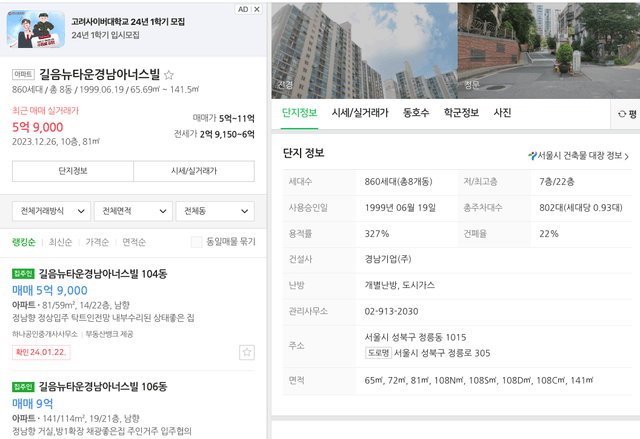The width and height of the screenshot is (640, 439).
Task: Open the 106동 listing title
Action: [x=103, y=386]
